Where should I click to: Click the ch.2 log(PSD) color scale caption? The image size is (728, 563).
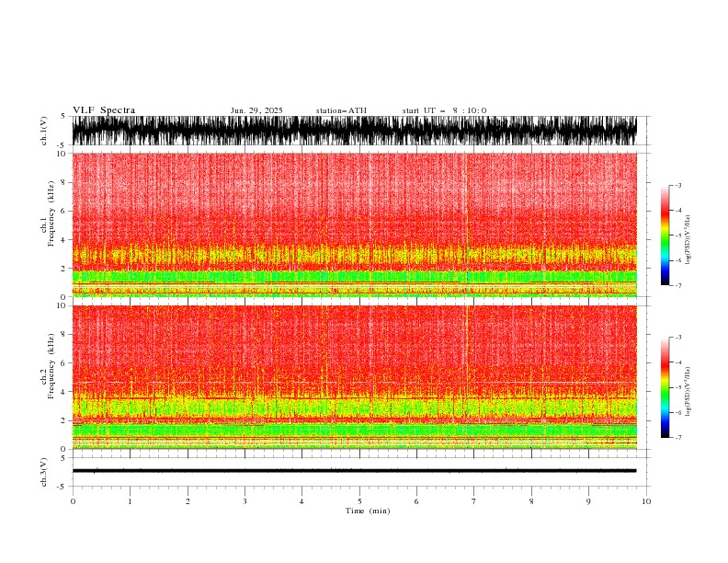tap(688, 392)
